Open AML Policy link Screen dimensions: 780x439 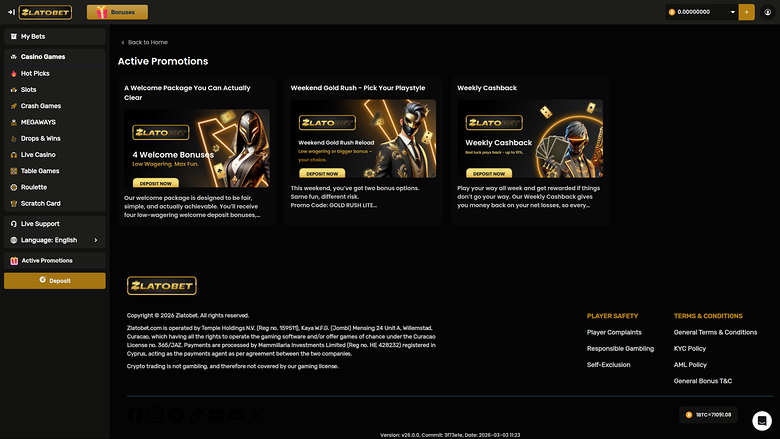(x=690, y=364)
